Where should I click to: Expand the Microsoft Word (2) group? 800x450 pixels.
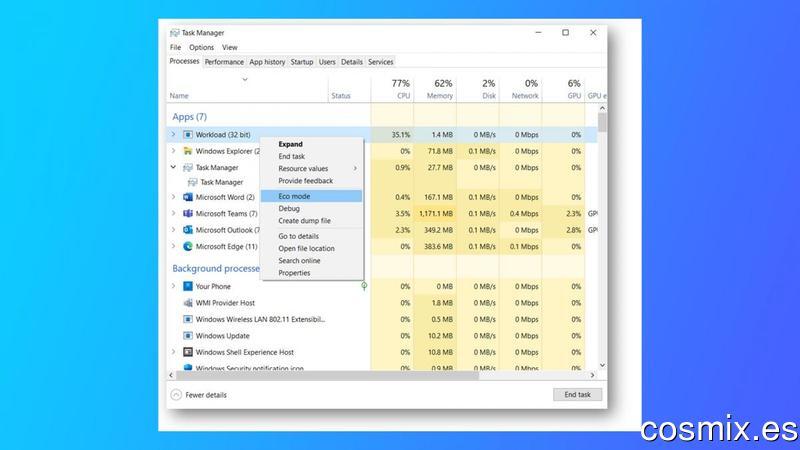click(x=173, y=197)
